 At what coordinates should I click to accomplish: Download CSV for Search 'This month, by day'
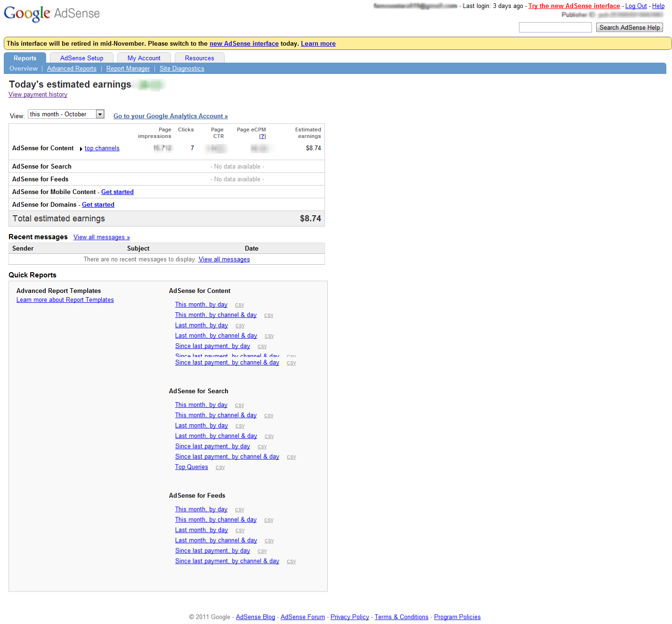tap(239, 405)
